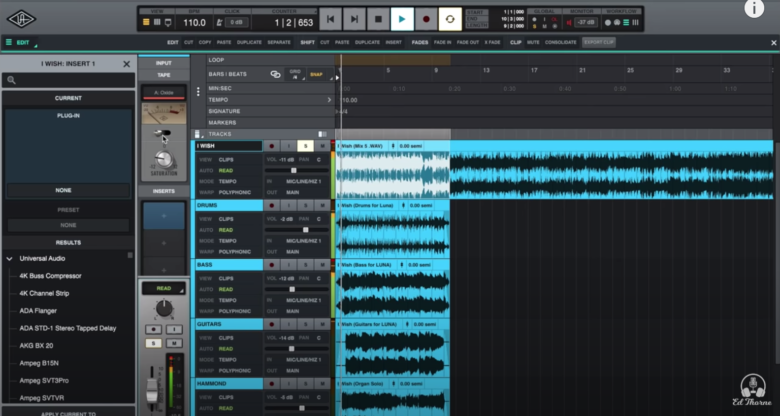Click the Universal Audio logo
The width and height of the screenshot is (780, 416).
pos(21,19)
